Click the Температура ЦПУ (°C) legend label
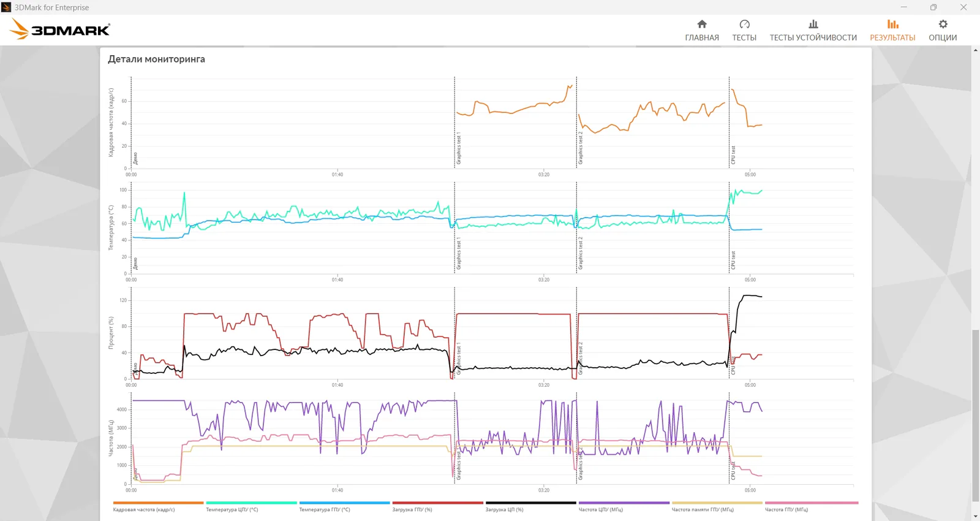The width and height of the screenshot is (980, 521). 232,509
